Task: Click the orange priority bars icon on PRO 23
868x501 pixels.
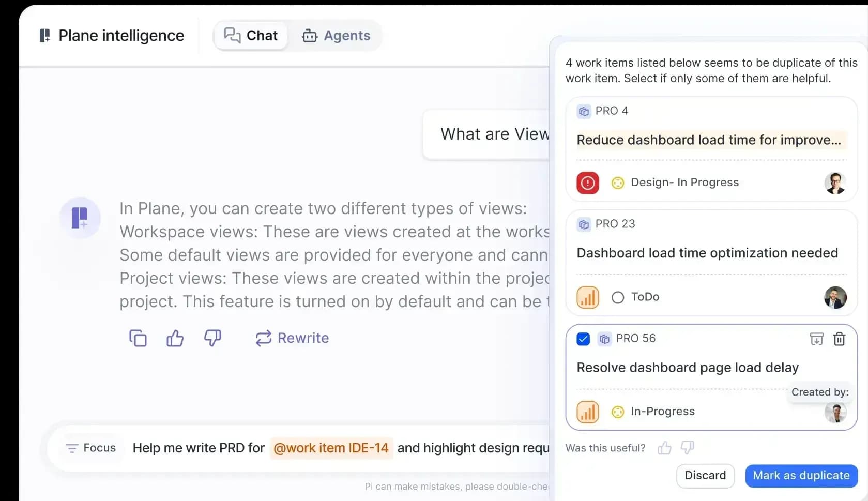Action: pos(588,297)
